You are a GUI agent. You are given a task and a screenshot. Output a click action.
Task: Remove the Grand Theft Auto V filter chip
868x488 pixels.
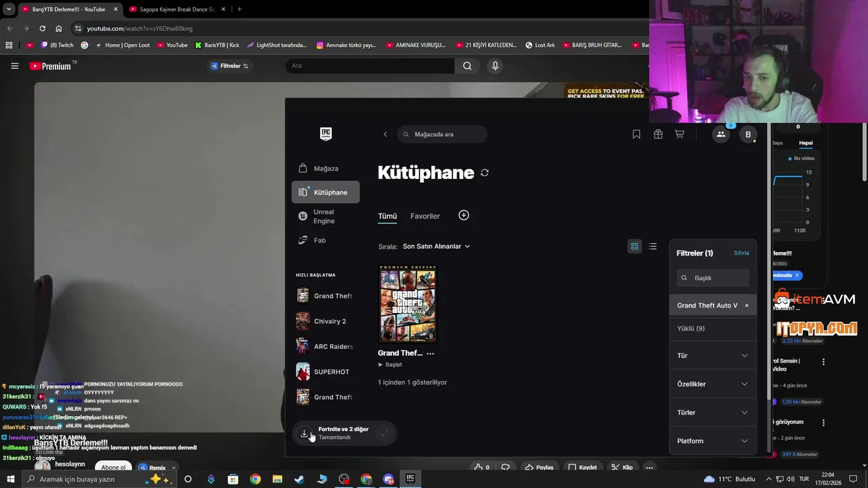point(747,306)
